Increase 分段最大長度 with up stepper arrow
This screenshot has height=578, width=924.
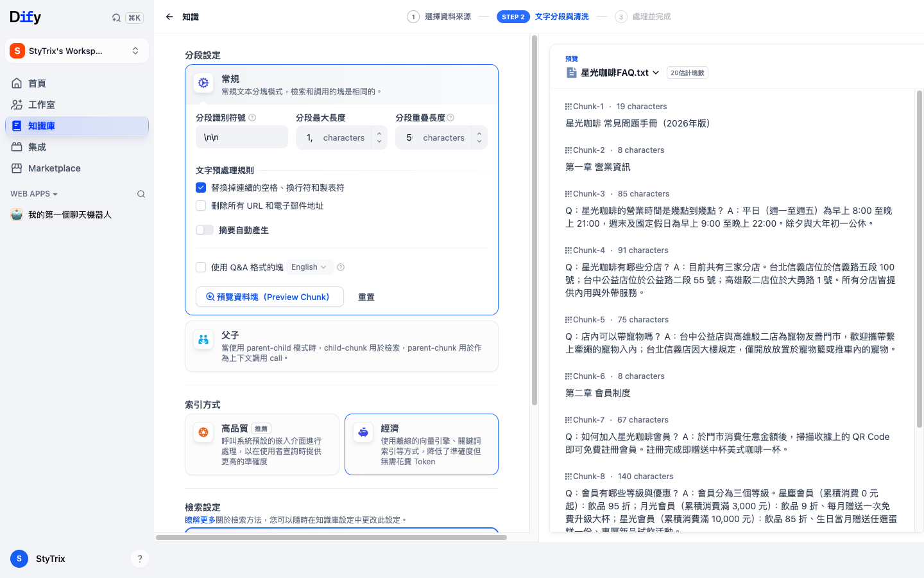click(x=379, y=134)
